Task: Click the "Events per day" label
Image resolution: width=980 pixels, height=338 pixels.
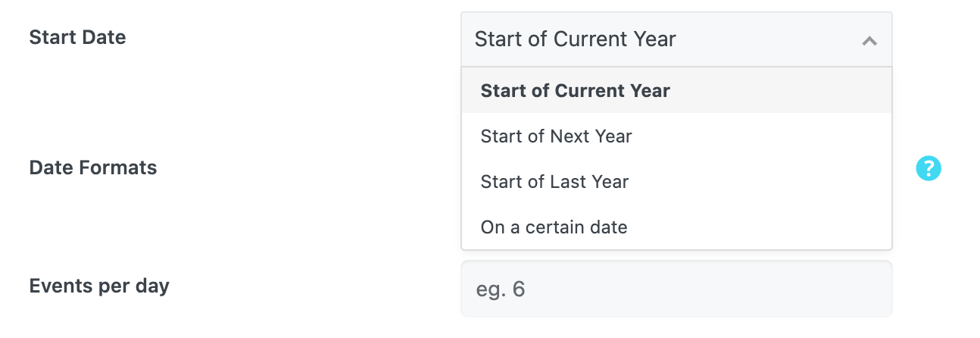Action: (99, 286)
